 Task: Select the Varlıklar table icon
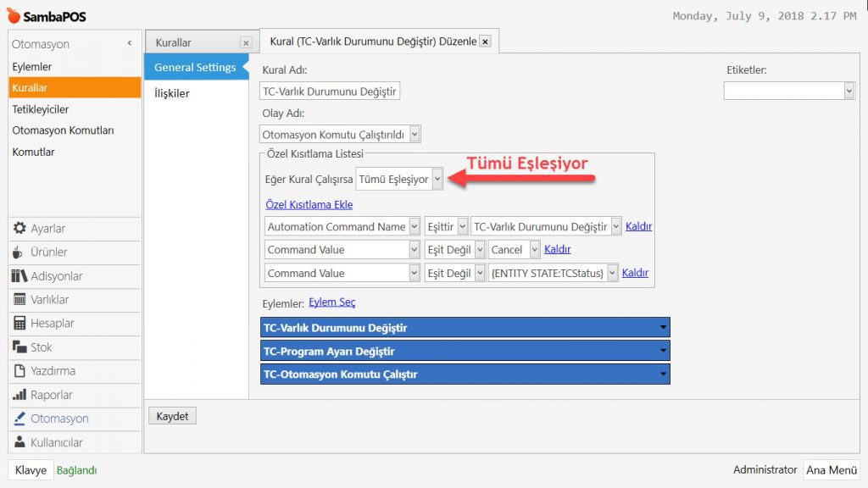point(19,300)
